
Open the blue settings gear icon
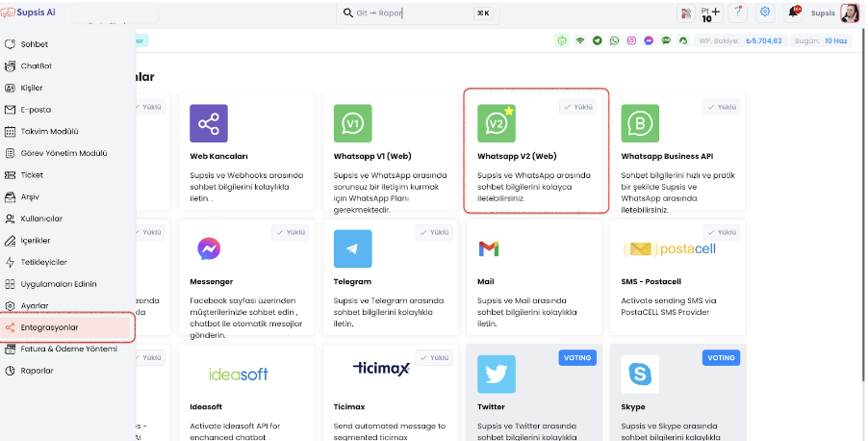pos(765,13)
